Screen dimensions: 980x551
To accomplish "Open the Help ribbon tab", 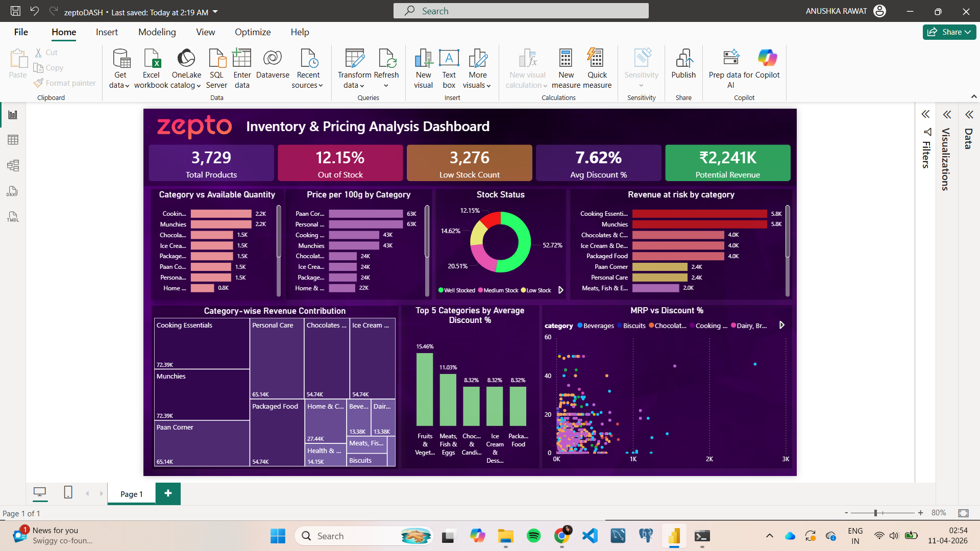I will [x=300, y=32].
